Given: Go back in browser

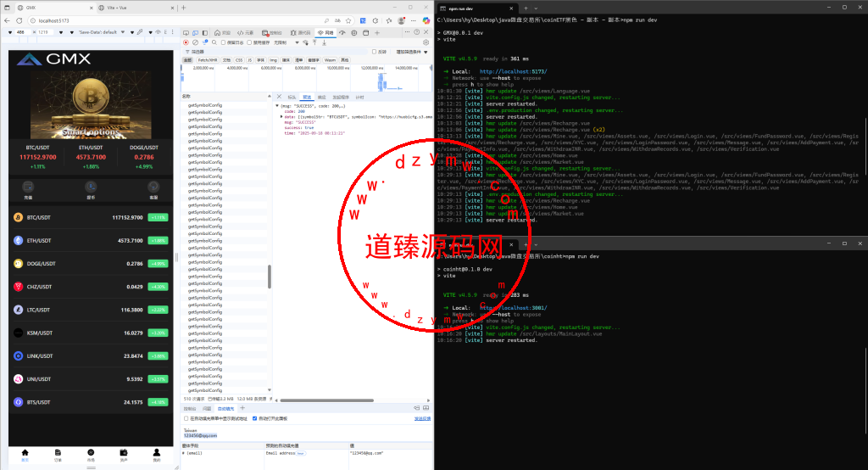Looking at the screenshot, I should point(7,20).
